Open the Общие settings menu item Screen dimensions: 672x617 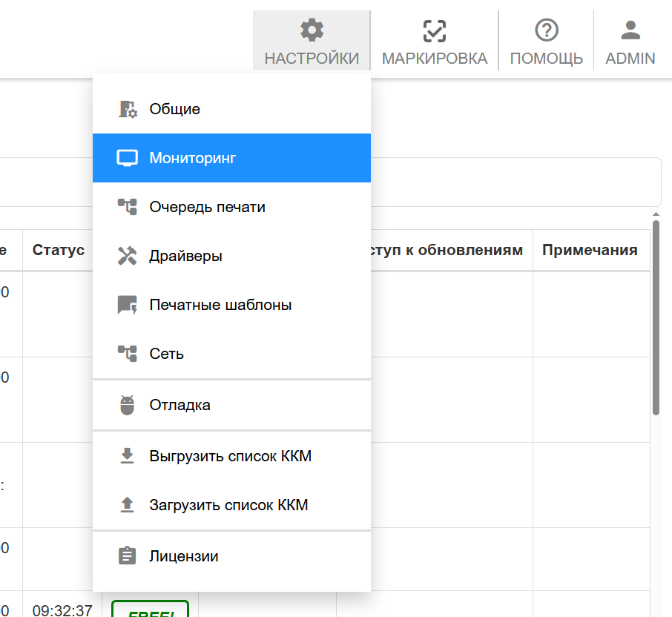175,109
